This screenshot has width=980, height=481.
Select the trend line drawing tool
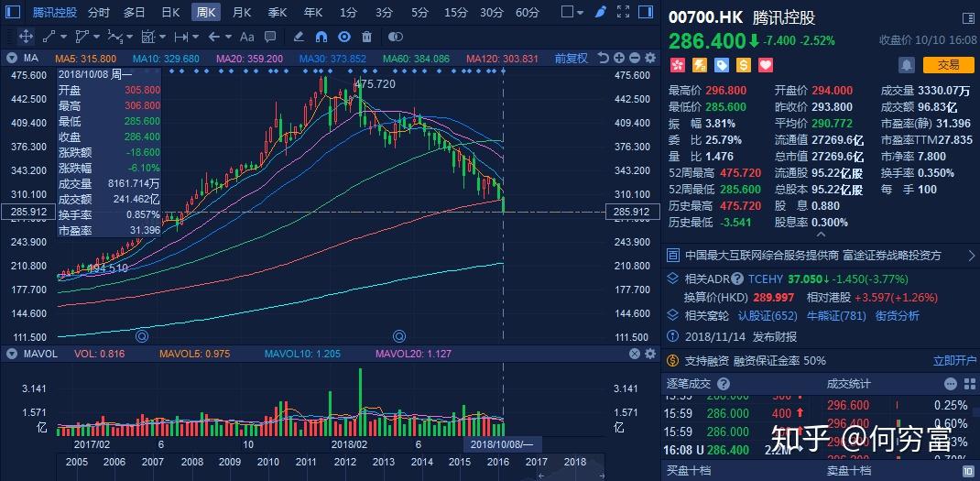[x=50, y=37]
